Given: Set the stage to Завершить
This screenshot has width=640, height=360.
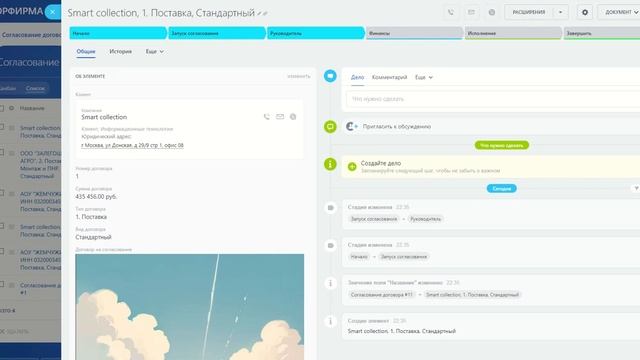Looking at the screenshot, I should coord(602,33).
